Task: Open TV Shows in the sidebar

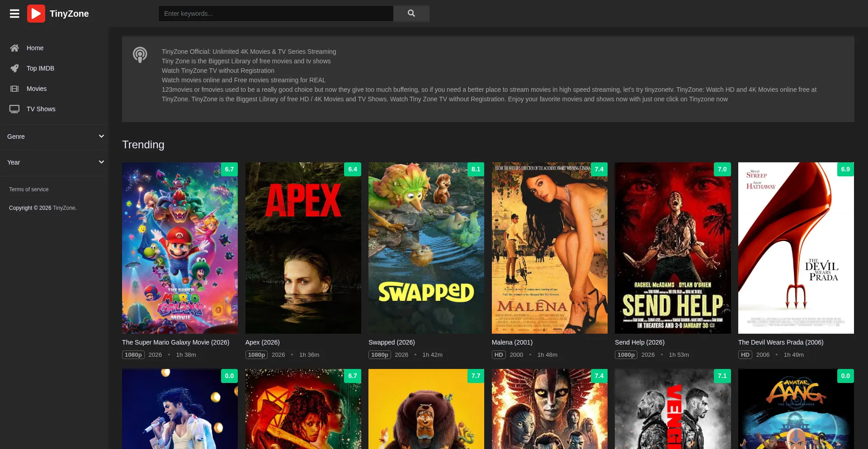Action: 41,109
